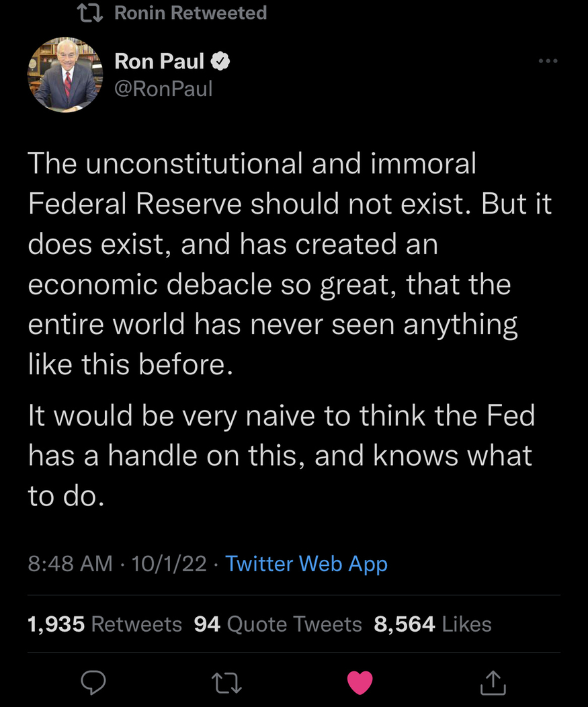The width and height of the screenshot is (588, 707).
Task: View the 8,564 Likes list
Action: click(x=432, y=624)
